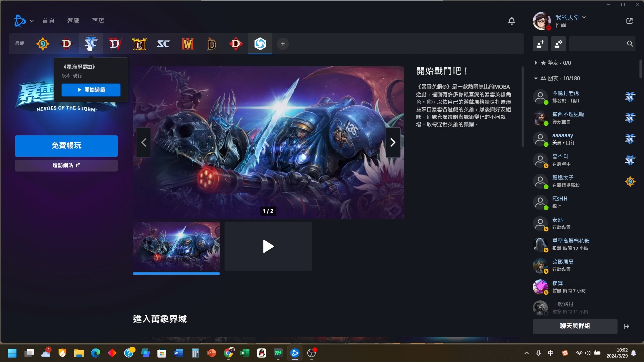This screenshot has height=362, width=644.
Task: Open the notifications bell
Action: [512, 21]
